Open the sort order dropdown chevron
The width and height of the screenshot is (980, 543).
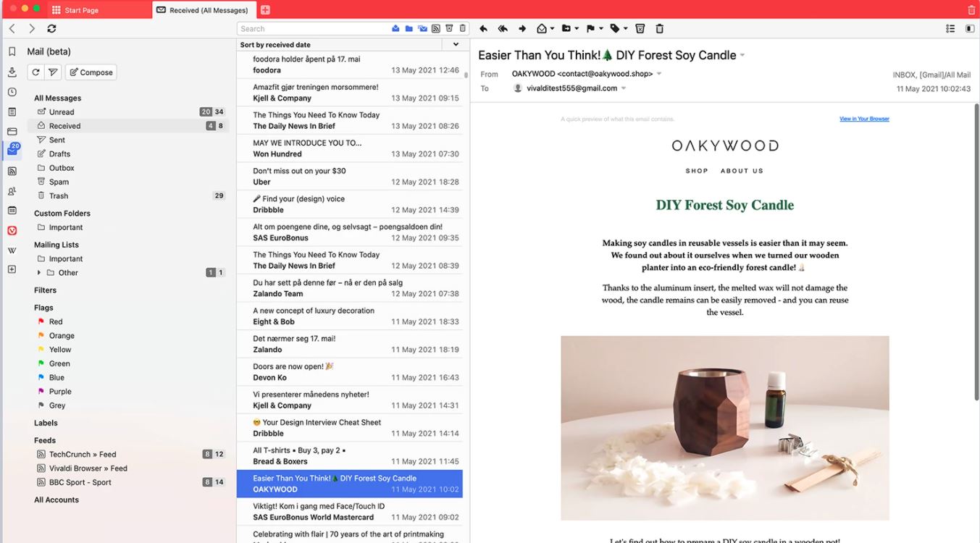point(456,45)
